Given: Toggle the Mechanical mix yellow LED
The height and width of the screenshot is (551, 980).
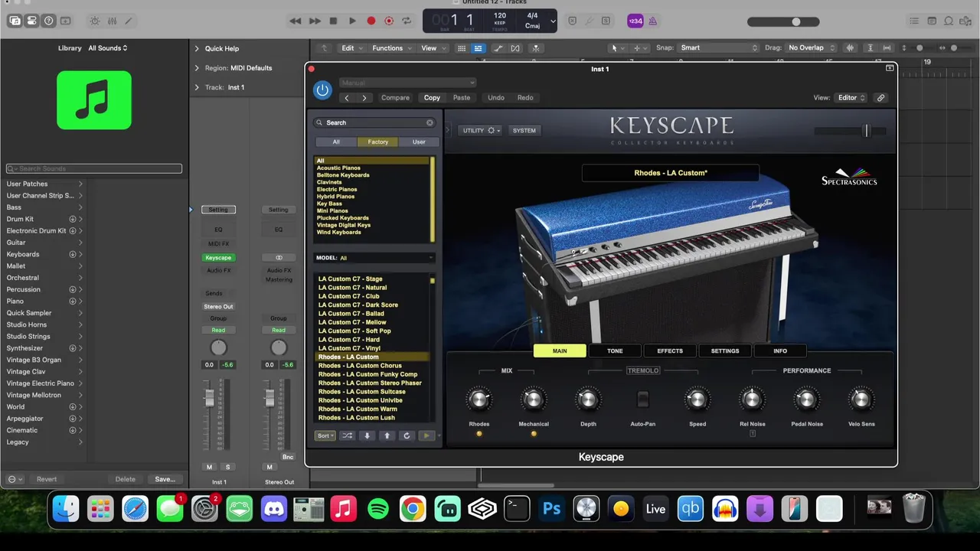Looking at the screenshot, I should coord(534,434).
